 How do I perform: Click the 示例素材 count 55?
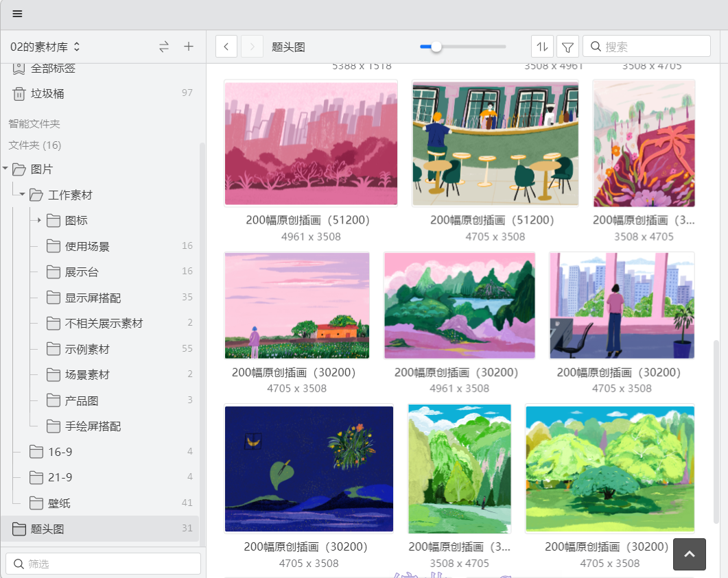coord(187,348)
